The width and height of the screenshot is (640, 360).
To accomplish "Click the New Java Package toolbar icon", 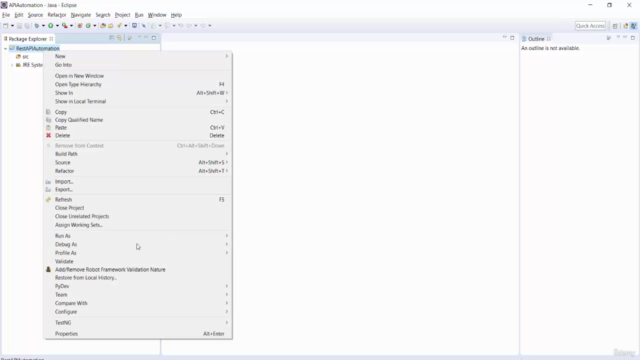I will click(80, 26).
